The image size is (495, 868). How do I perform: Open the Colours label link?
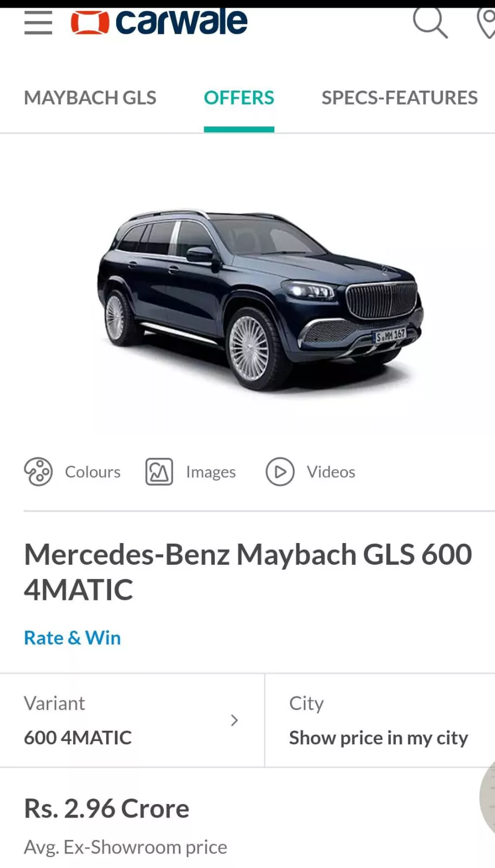[93, 472]
